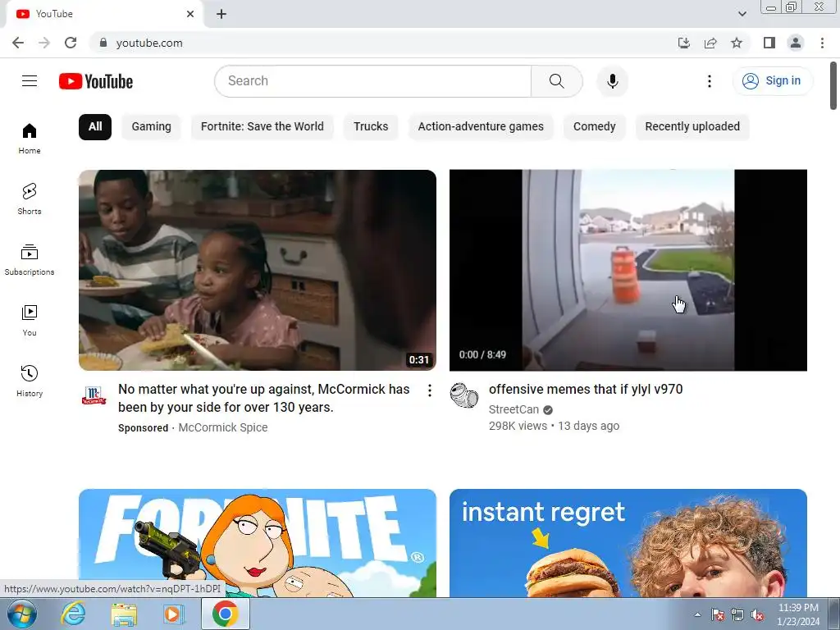840x630 pixels.
Task: Open History from the sidebar
Action: point(30,381)
